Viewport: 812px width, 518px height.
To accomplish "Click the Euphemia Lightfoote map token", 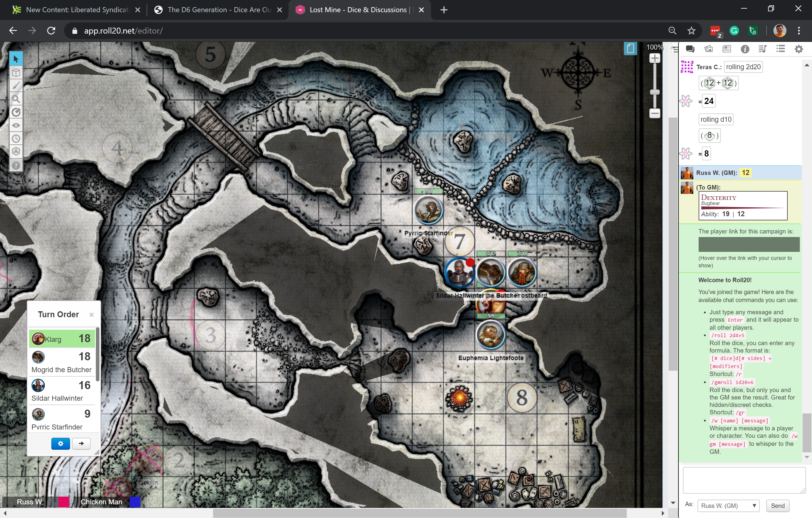I will 491,334.
